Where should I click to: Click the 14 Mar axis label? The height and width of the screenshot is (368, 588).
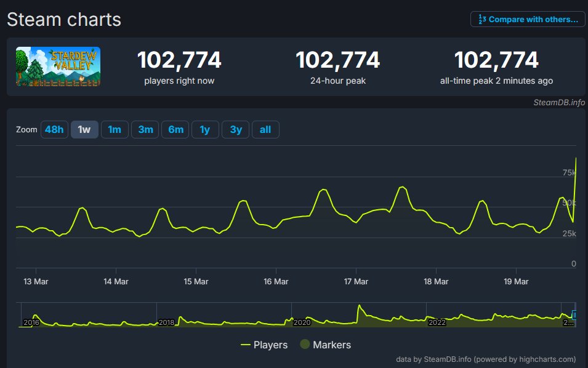pos(116,281)
